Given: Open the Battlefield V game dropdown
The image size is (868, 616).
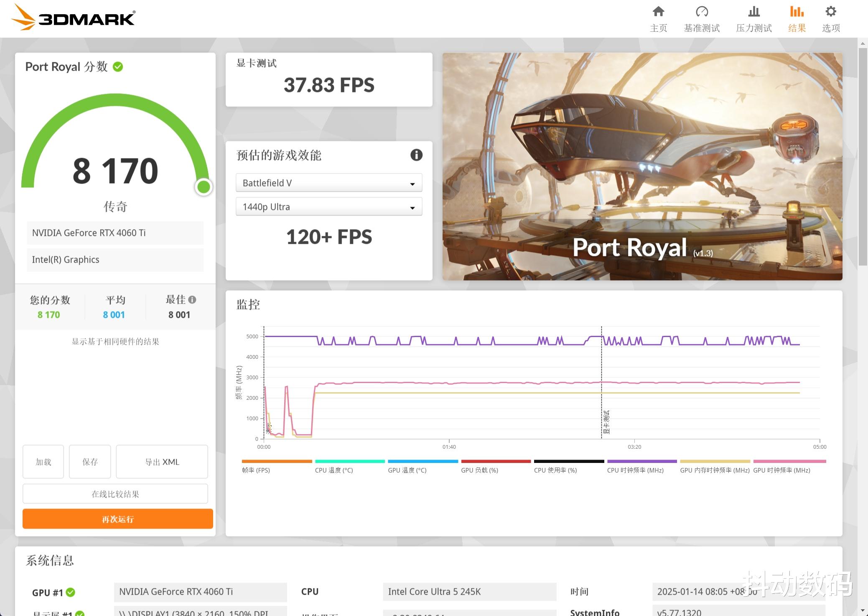Looking at the screenshot, I should pos(329,183).
